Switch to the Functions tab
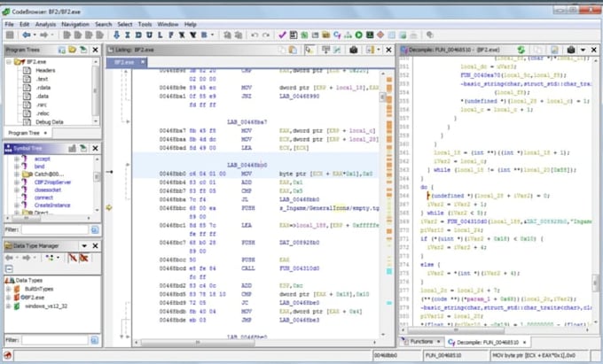This screenshot has height=364, width=603. 421,341
